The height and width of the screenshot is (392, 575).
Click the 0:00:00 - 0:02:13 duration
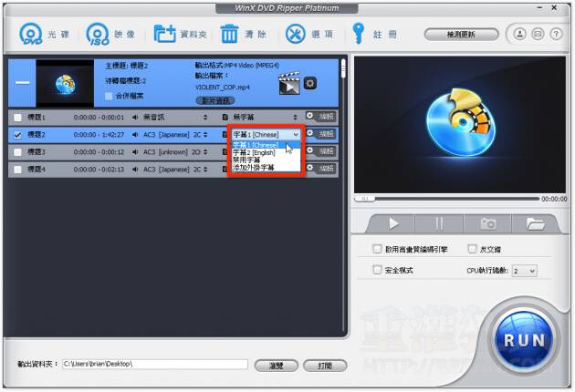coord(99,170)
